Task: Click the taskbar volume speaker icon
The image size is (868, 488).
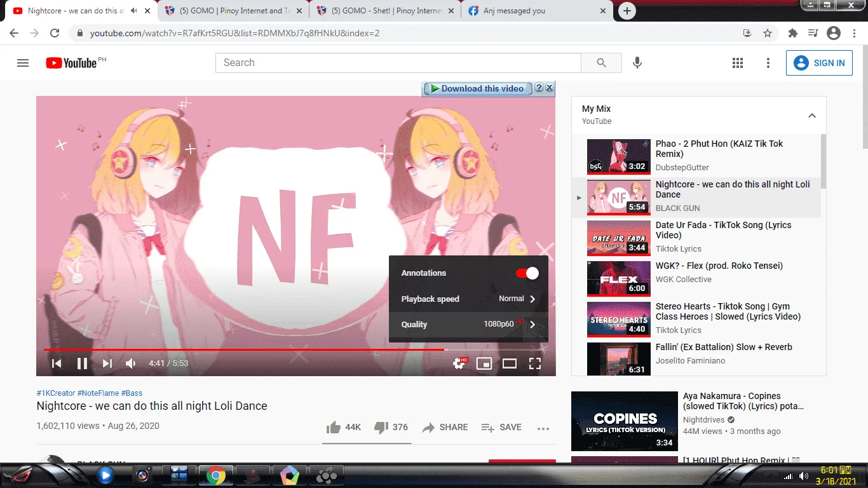Action: tap(803, 476)
